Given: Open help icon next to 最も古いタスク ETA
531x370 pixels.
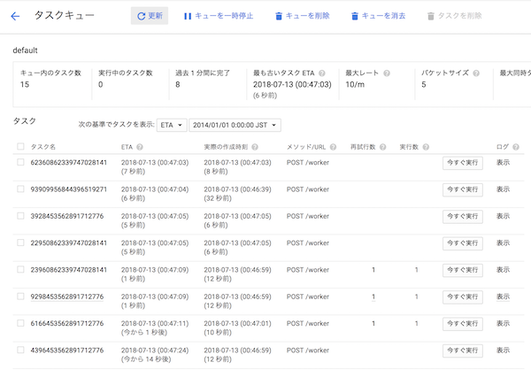Looking at the screenshot, I should tap(322, 73).
